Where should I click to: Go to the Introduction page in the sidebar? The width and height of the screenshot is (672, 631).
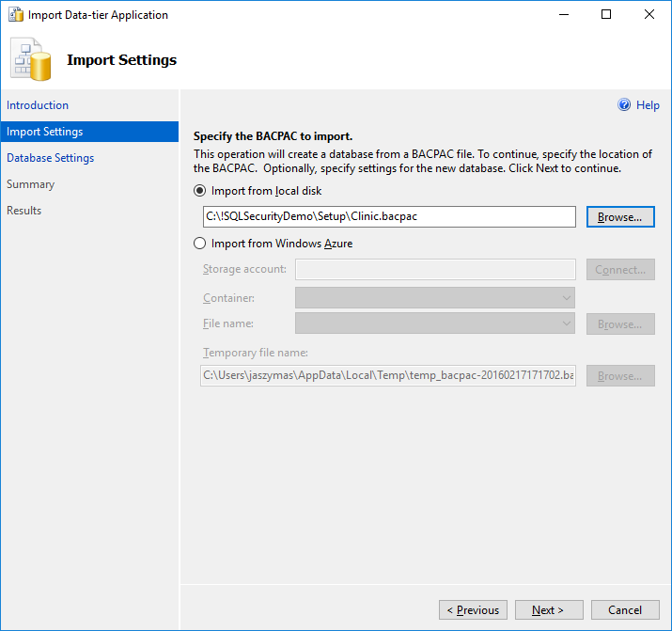point(38,105)
